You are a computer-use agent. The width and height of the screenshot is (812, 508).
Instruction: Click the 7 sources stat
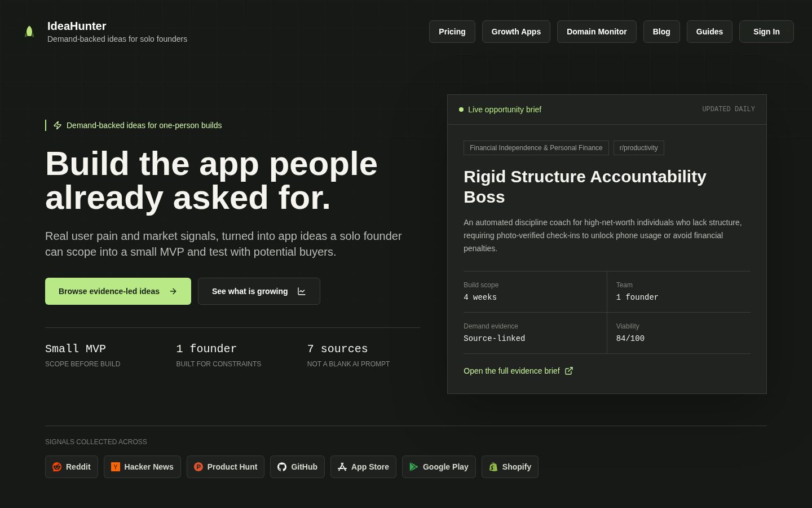(x=337, y=349)
